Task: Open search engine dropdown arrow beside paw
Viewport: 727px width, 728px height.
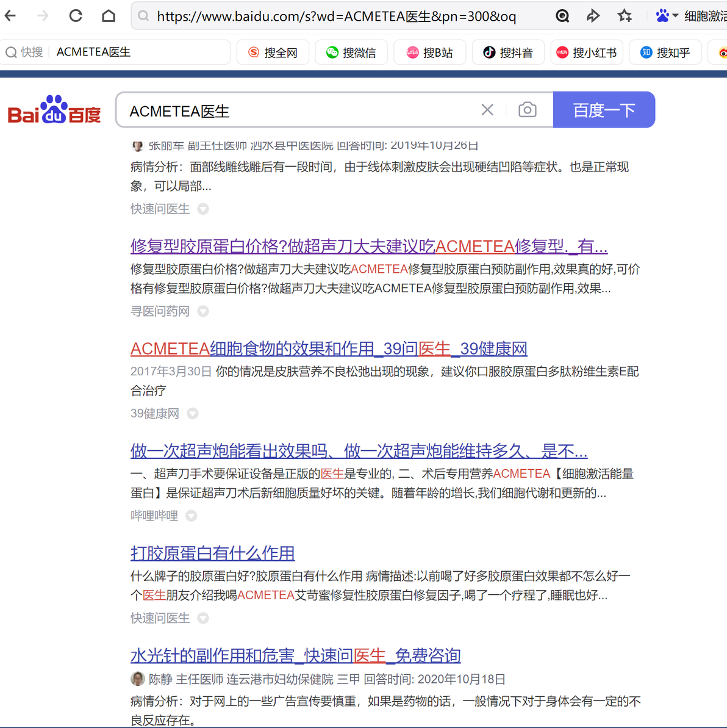Action: [675, 16]
